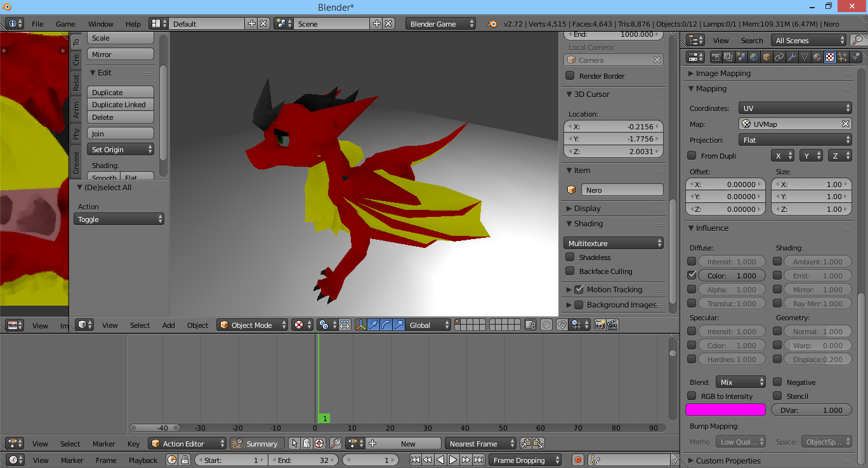This screenshot has height=468, width=868.
Task: Select the translate manipulator arrow icon
Action: 373,325
